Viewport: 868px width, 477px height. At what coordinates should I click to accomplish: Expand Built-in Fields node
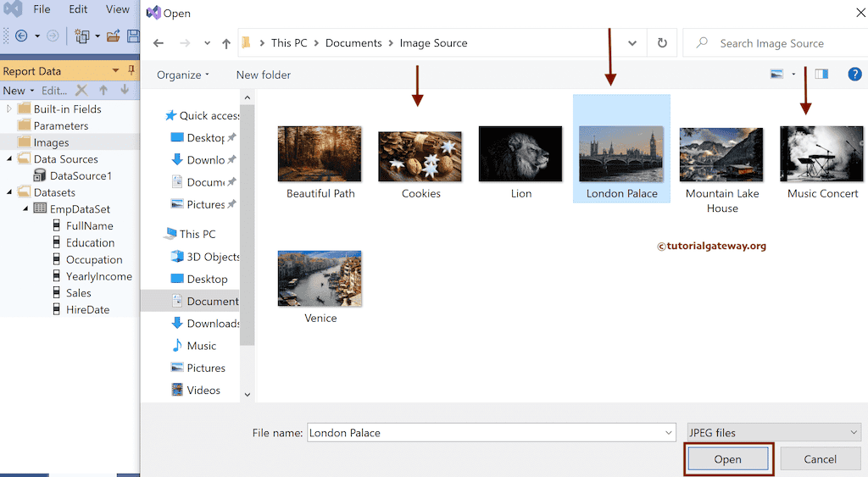pyautogui.click(x=8, y=109)
